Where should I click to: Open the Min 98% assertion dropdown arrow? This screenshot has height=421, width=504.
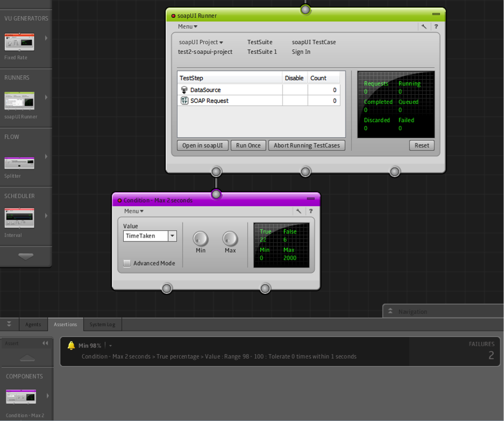click(110, 346)
